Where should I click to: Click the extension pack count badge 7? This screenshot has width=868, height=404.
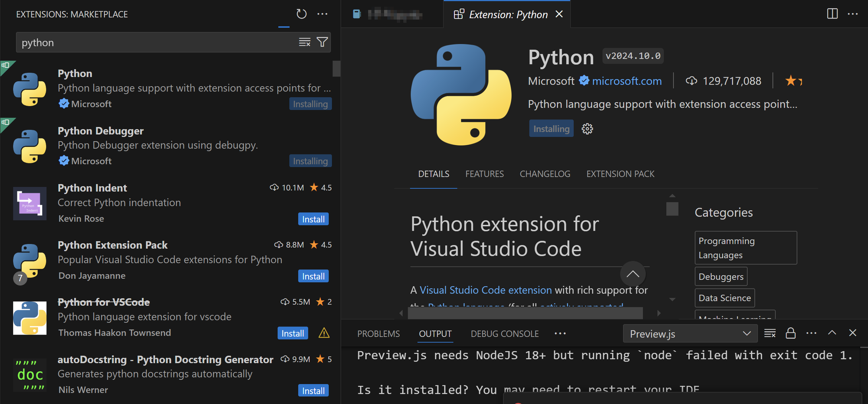pos(20,278)
